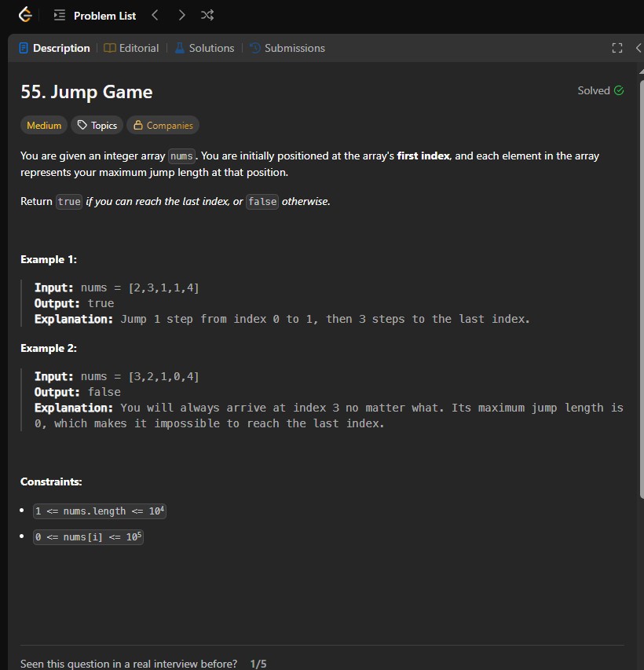Click the '55. Jump Game' title
Viewport: 644px width, 670px height.
pyautogui.click(x=86, y=93)
